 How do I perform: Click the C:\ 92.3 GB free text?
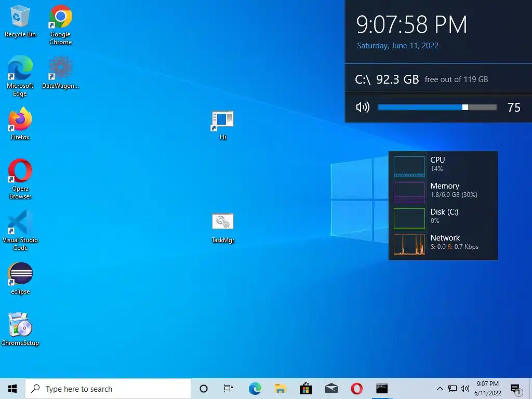[x=421, y=79]
